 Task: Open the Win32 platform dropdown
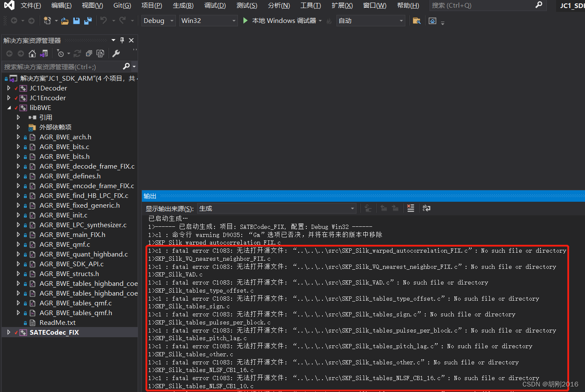pyautogui.click(x=208, y=20)
